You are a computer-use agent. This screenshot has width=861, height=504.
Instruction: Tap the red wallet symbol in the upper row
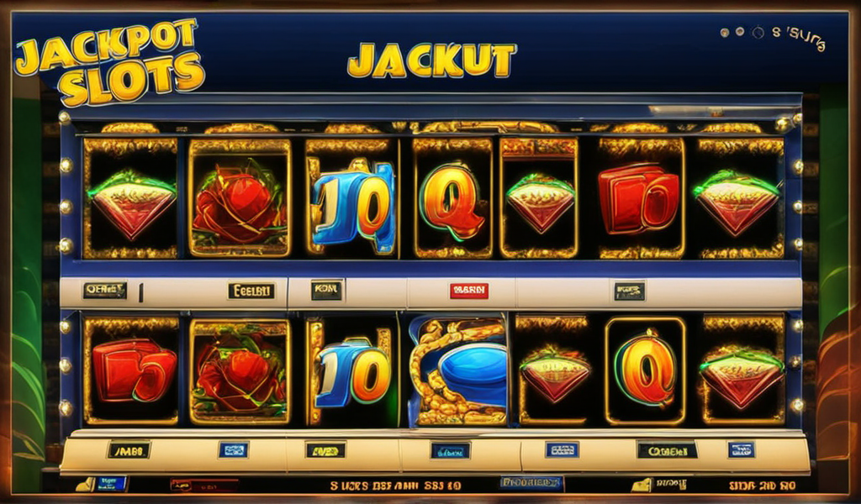pyautogui.click(x=639, y=198)
